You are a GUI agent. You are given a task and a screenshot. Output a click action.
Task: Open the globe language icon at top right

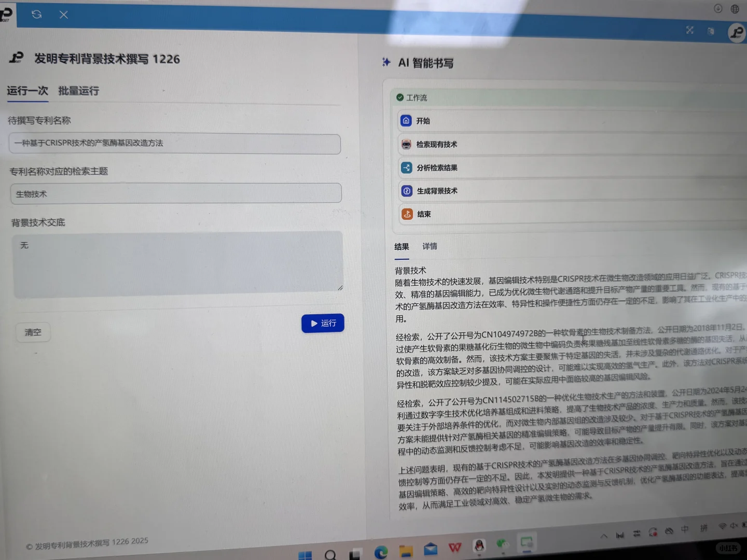pyautogui.click(x=735, y=8)
